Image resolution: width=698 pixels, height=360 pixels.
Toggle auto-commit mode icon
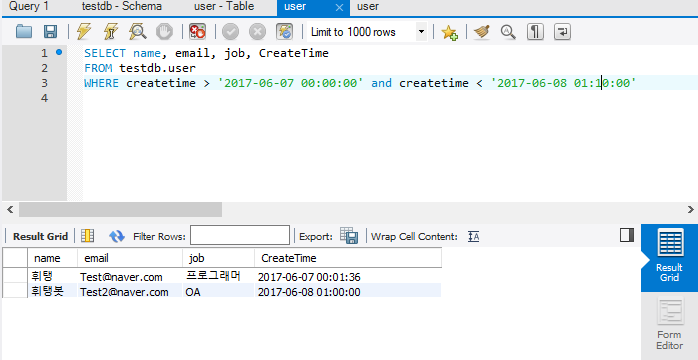284,32
